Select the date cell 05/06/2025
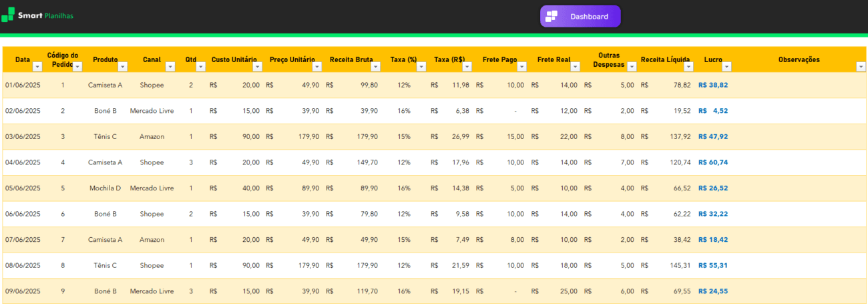Screen dimensions: 868x304 click(x=23, y=188)
